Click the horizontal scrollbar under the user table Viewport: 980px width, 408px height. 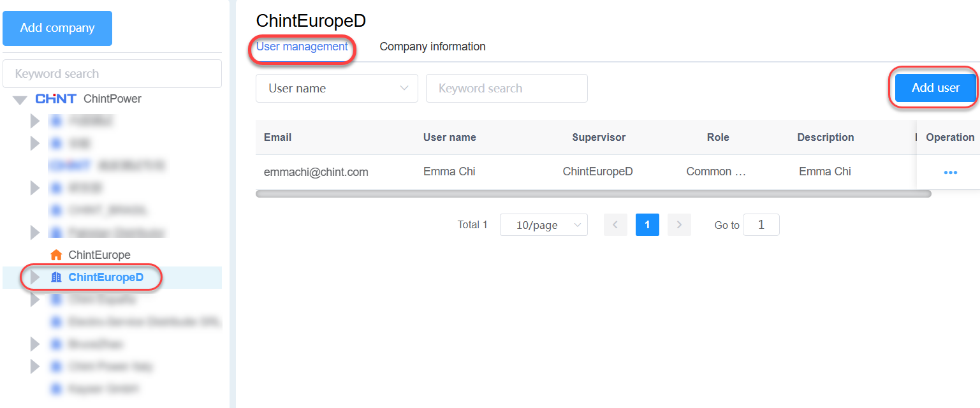[x=593, y=193]
